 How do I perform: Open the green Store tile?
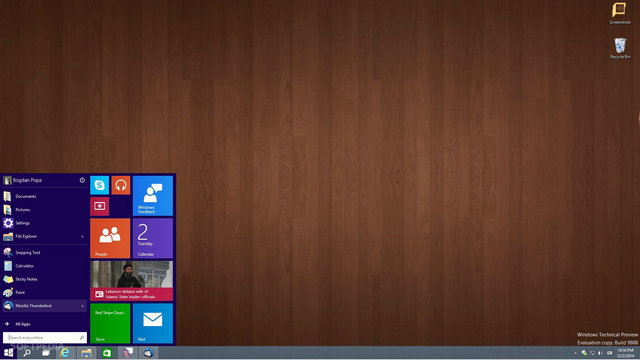(110, 323)
